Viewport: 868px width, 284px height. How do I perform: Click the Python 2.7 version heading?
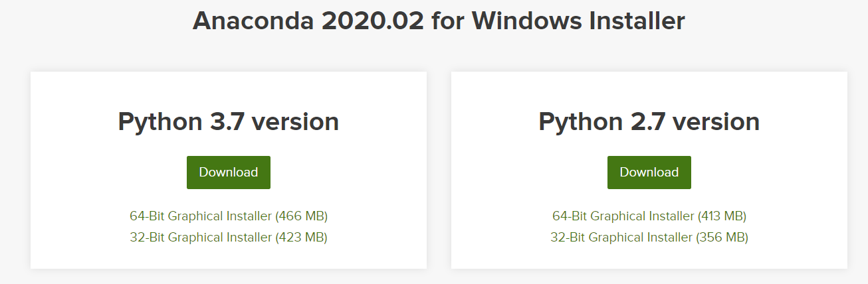coord(649,122)
